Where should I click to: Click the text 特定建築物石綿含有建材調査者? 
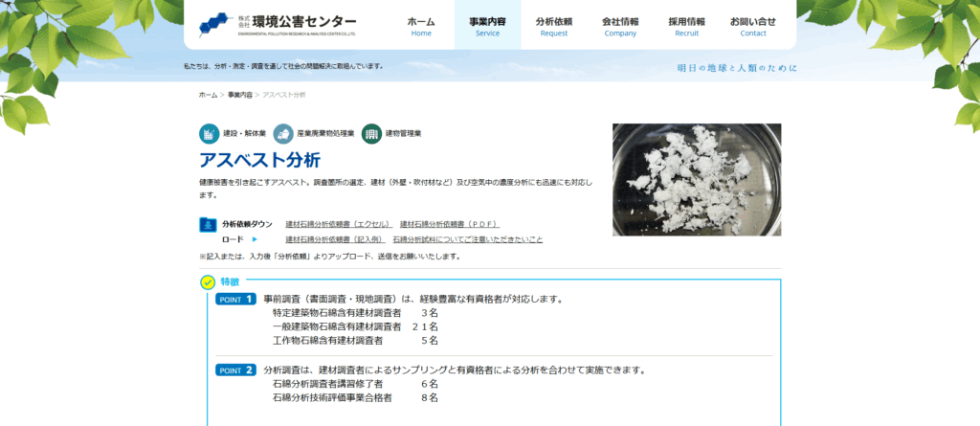[337, 313]
